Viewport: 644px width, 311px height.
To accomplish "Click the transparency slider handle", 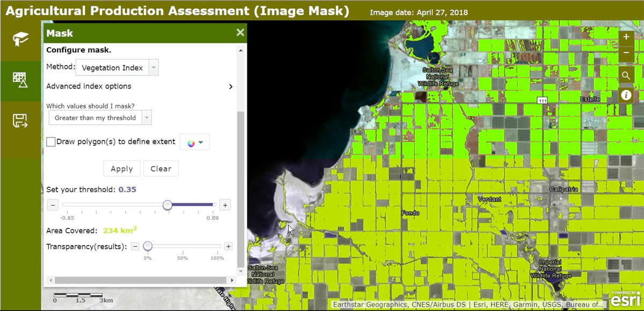I will pos(148,246).
